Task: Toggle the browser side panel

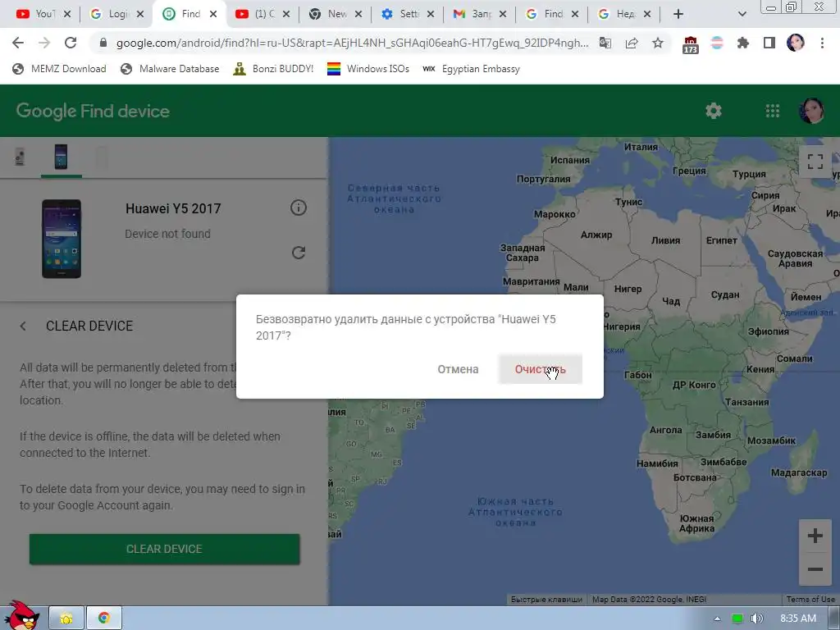Action: tap(769, 43)
